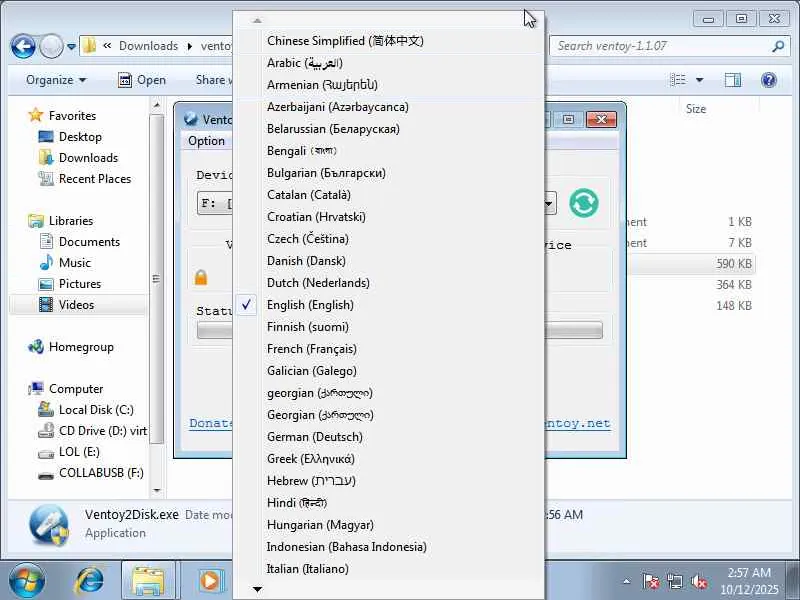Click the tray volume icon

[698, 581]
